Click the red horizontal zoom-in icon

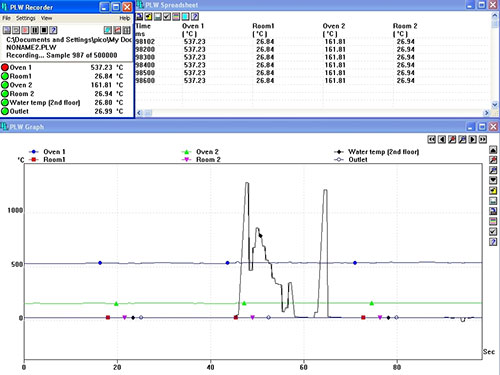(x=452, y=139)
